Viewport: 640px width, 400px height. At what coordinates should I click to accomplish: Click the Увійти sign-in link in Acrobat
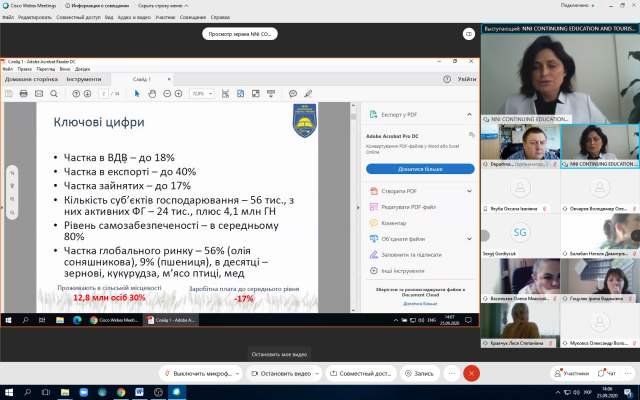(x=467, y=79)
